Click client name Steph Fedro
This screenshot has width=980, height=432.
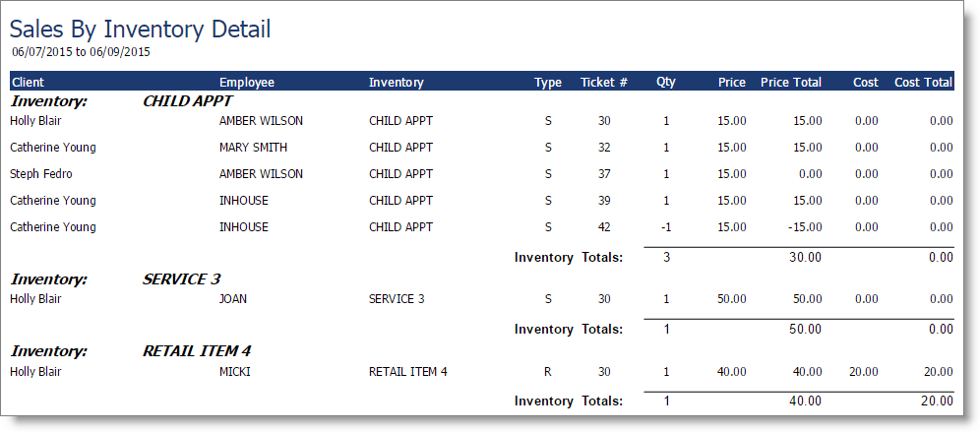coord(41,174)
